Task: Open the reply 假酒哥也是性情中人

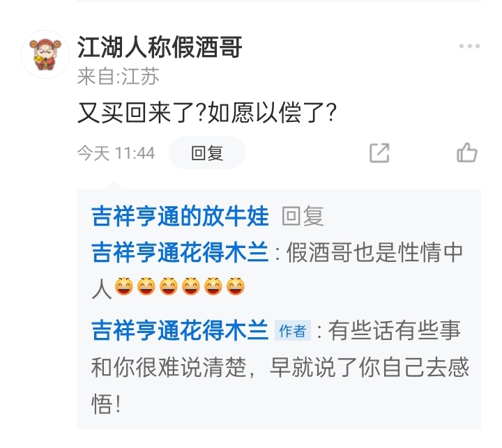Action: pos(277,270)
